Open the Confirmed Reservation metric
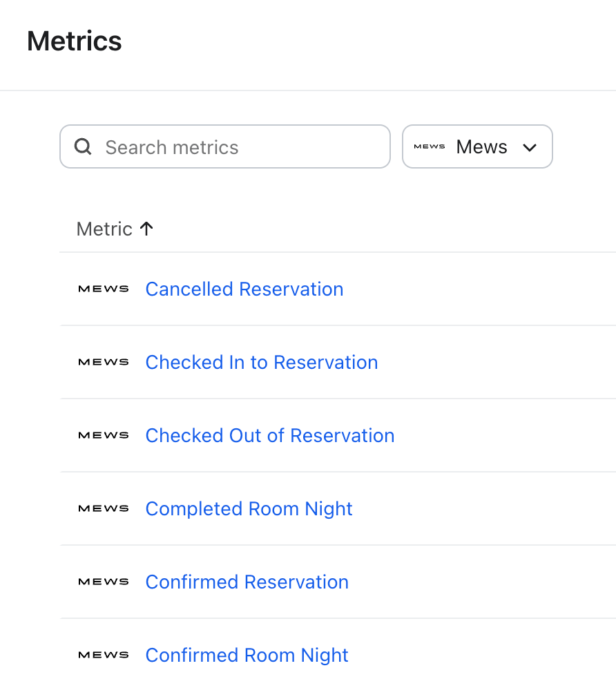Viewport: 616px width, 688px height. pos(247,582)
